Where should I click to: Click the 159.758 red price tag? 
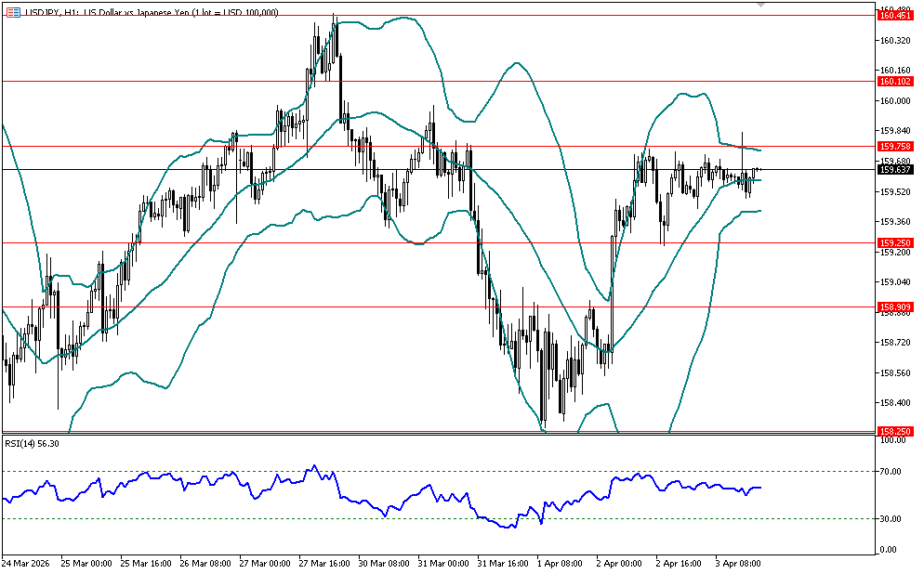point(893,147)
